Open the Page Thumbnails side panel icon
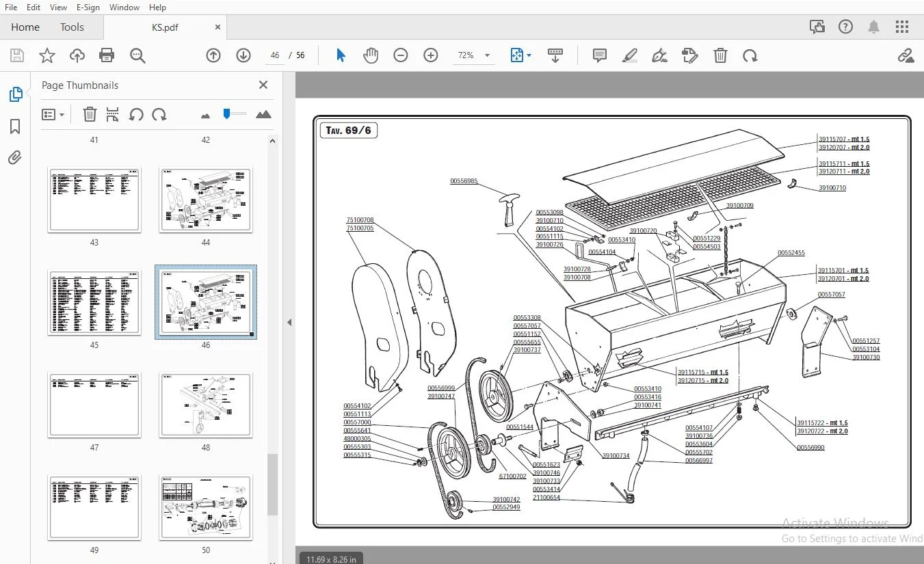 (15, 94)
